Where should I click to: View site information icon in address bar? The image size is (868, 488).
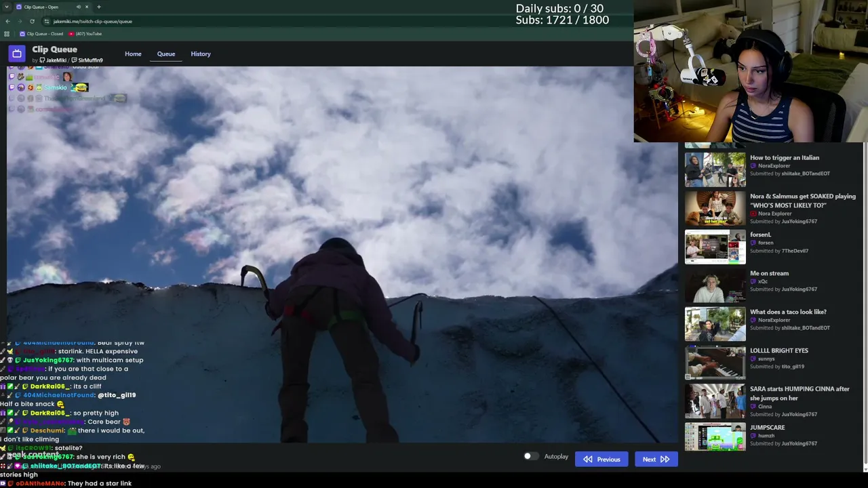(x=47, y=21)
